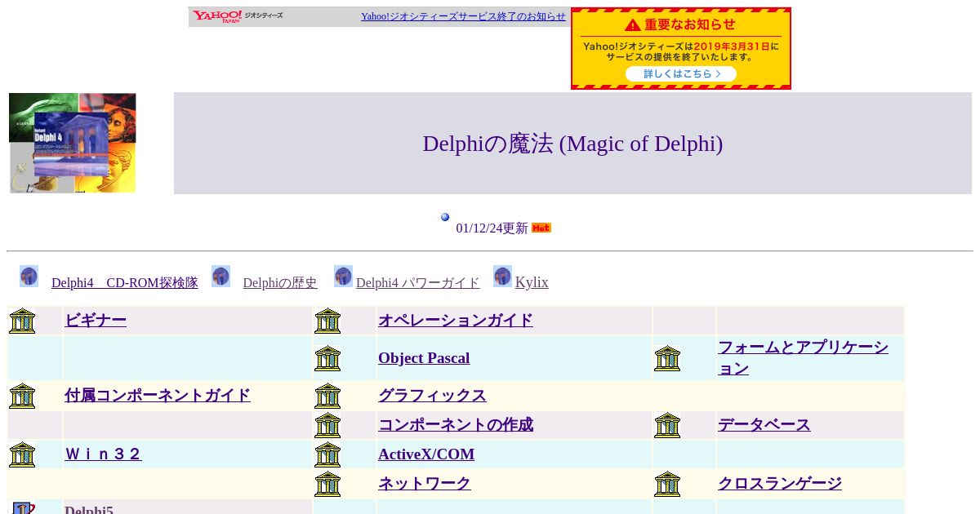This screenshot has width=980, height=514.
Task: Open the クロスランゲージ link
Action: (x=780, y=484)
